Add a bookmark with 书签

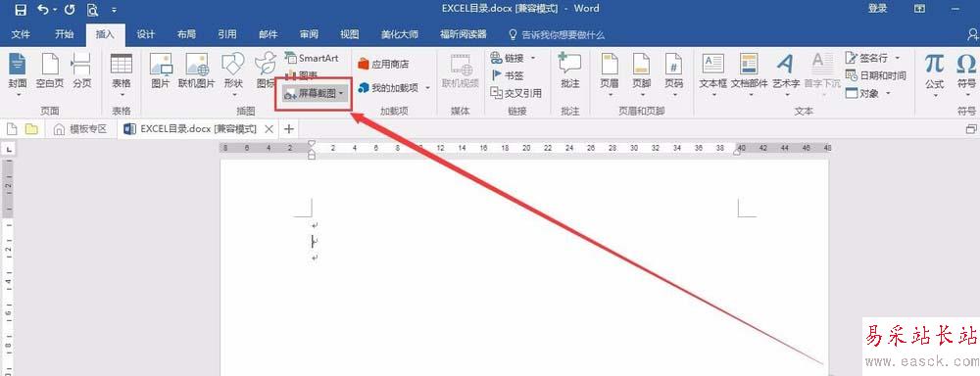(507, 75)
